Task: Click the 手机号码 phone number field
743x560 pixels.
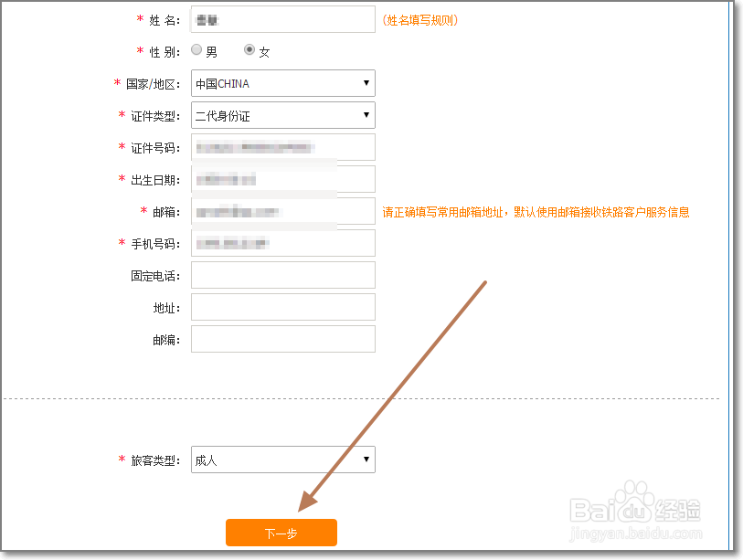Action: (282, 243)
